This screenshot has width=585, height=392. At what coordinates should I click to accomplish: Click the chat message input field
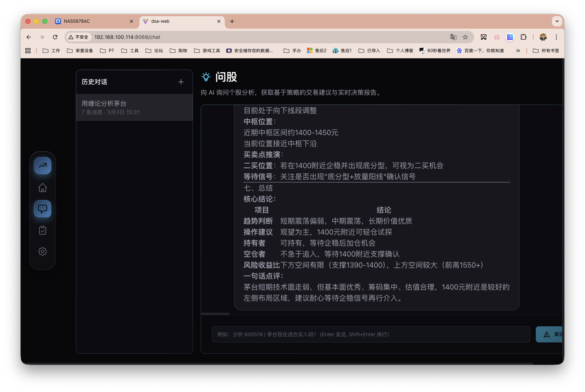(x=371, y=334)
